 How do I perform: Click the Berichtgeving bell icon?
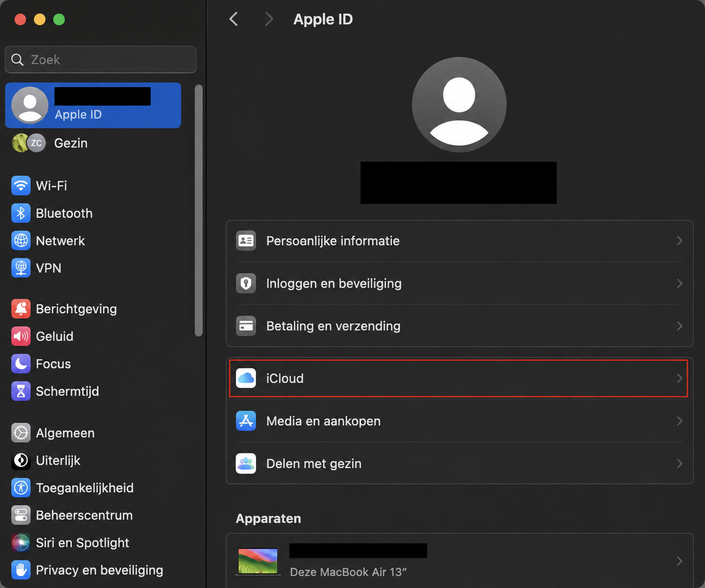pyautogui.click(x=21, y=309)
